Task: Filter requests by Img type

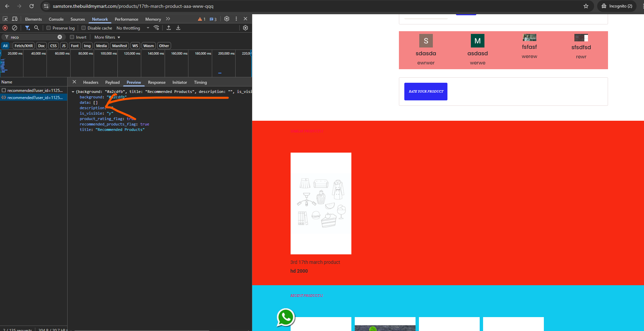Action: tap(87, 46)
